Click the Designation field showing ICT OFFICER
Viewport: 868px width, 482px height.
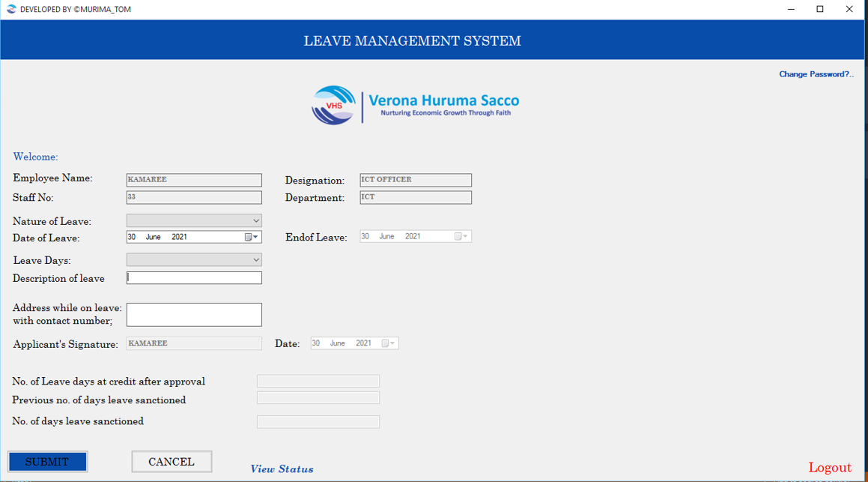(416, 180)
